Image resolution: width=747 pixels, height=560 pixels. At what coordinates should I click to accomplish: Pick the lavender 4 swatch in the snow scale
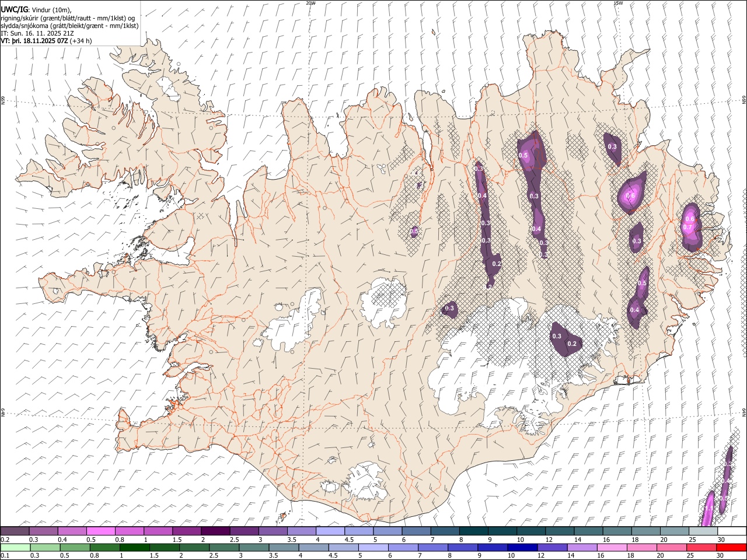(329, 531)
